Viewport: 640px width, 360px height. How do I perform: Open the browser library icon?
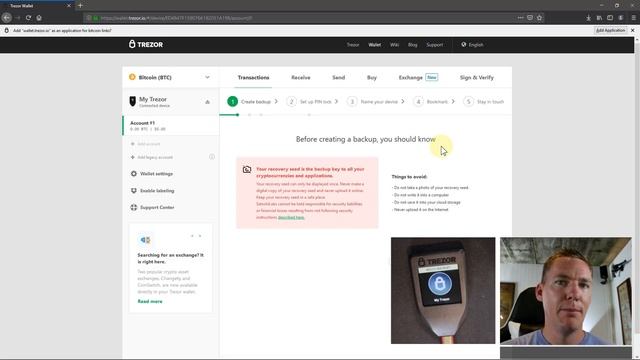tap(599, 18)
